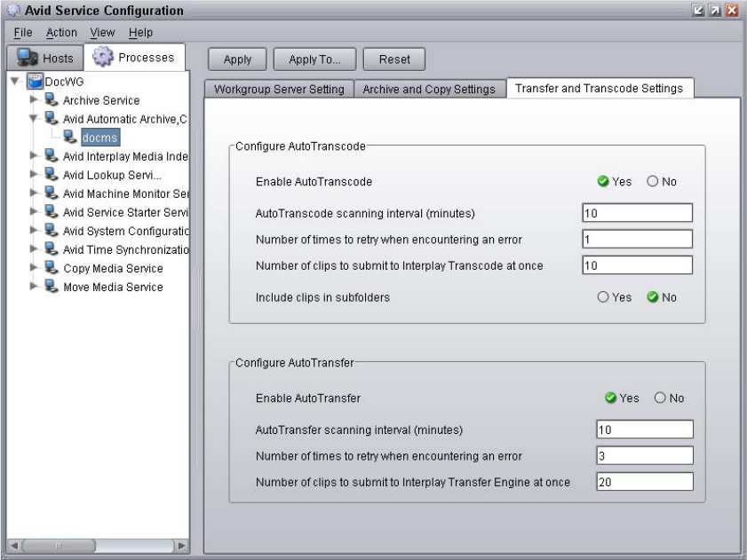Screen dimensions: 747x560
Task: Open the Action menu
Action: tap(61, 32)
